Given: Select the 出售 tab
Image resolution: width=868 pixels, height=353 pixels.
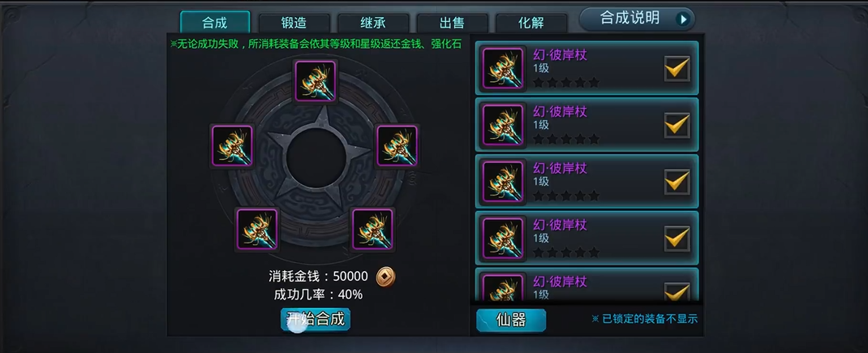Looking at the screenshot, I should 453,24.
